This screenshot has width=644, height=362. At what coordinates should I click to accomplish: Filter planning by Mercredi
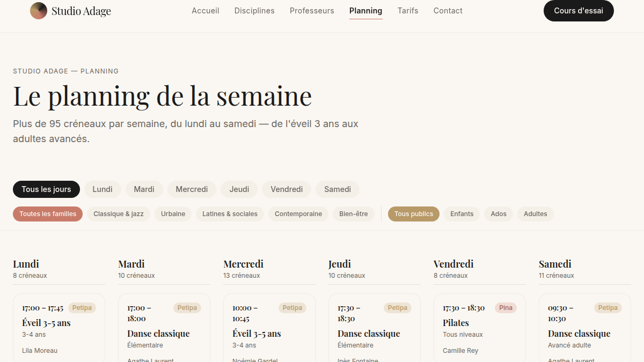click(x=192, y=189)
